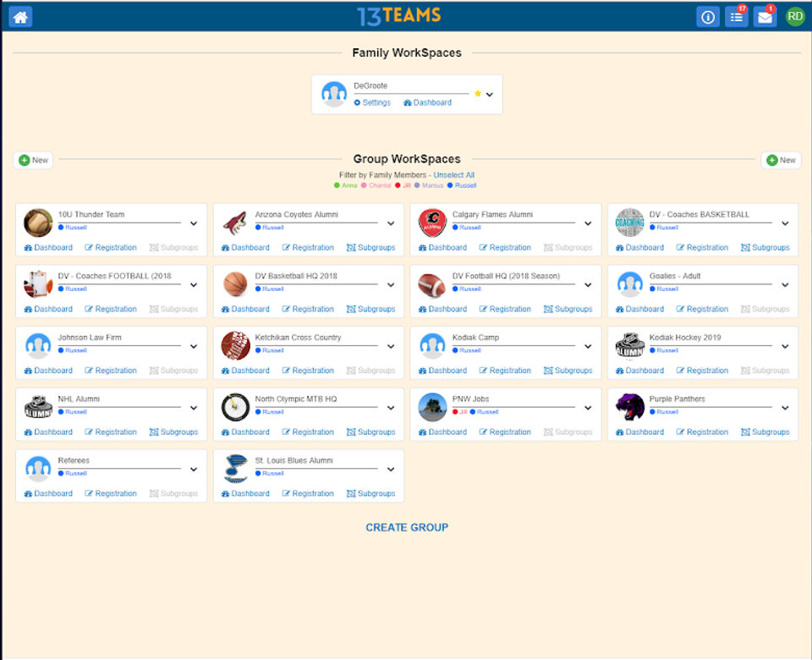Click the DeGroote family avatar

coord(334,94)
